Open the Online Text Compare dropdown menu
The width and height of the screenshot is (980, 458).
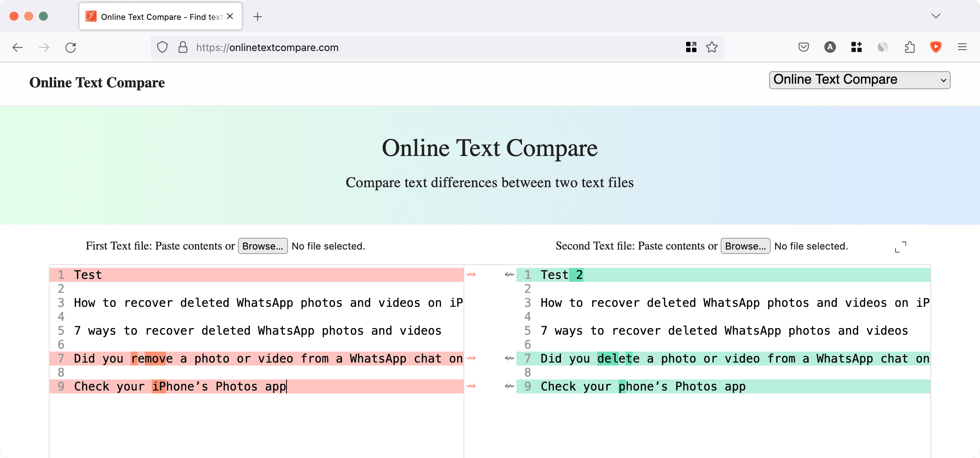point(860,80)
